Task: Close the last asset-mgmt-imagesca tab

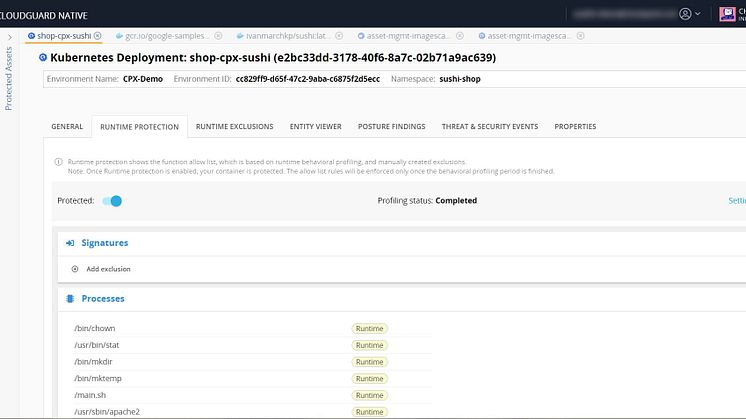Action: (580, 36)
